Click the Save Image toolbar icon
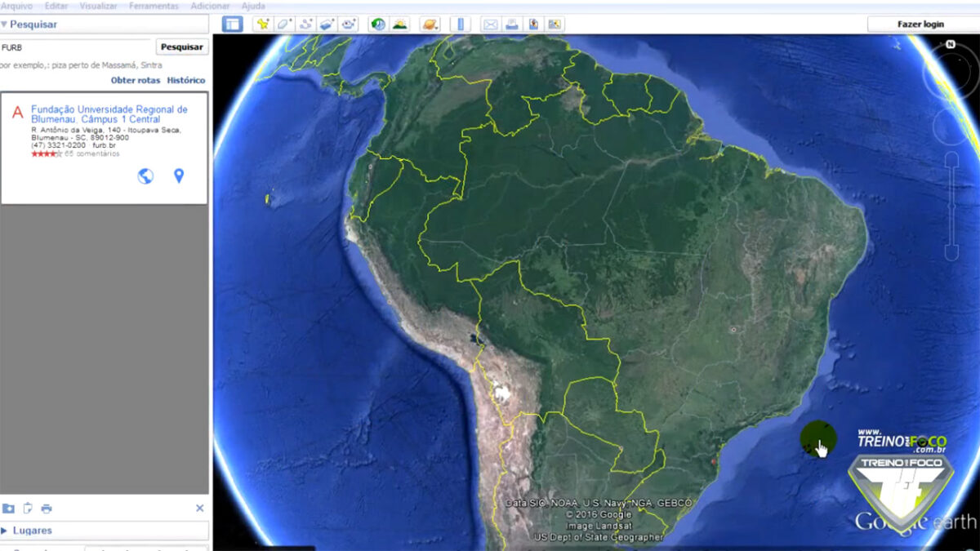The width and height of the screenshot is (980, 551). 534,24
